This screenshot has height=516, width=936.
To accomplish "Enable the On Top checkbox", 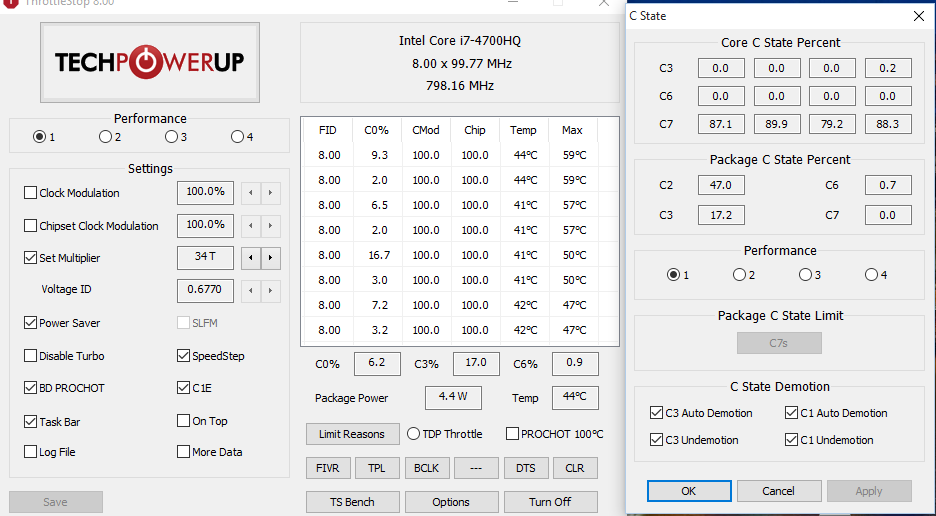I will 183,421.
